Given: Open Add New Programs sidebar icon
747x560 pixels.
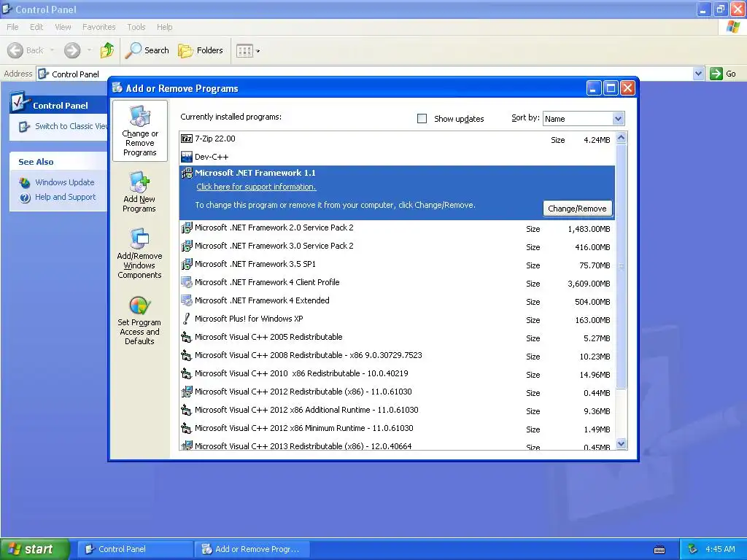Looking at the screenshot, I should [x=139, y=192].
